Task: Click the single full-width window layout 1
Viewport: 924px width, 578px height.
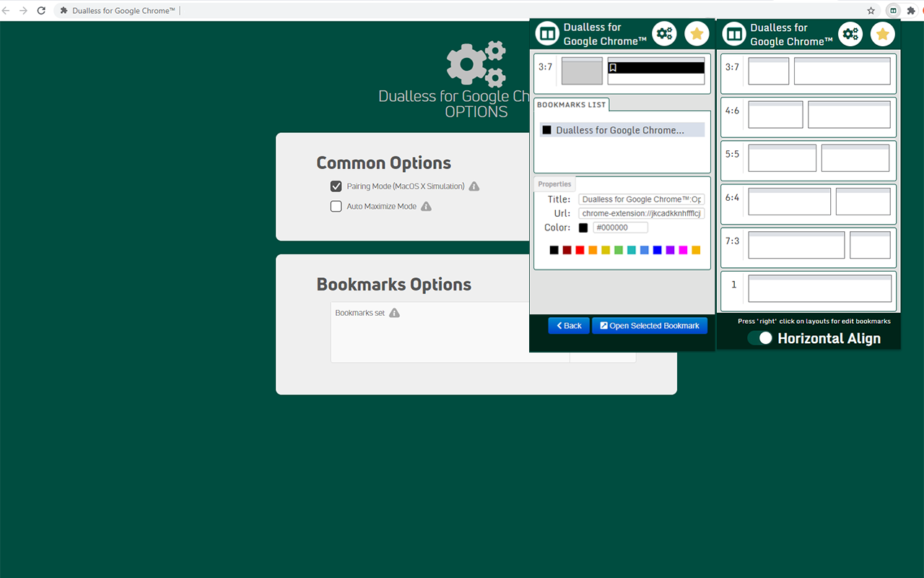Action: tap(820, 288)
